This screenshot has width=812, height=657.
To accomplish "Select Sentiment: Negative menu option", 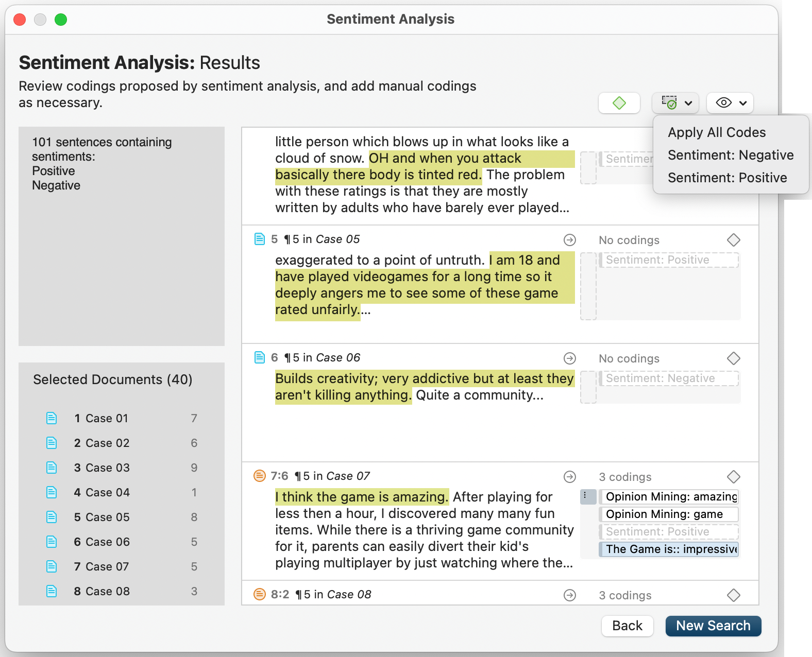I will pyautogui.click(x=730, y=155).
